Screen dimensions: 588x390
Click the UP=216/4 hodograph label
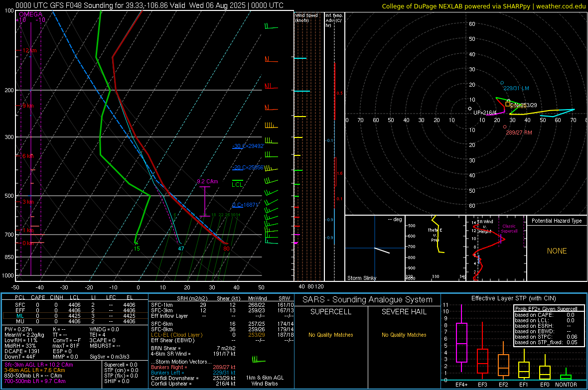click(x=485, y=113)
